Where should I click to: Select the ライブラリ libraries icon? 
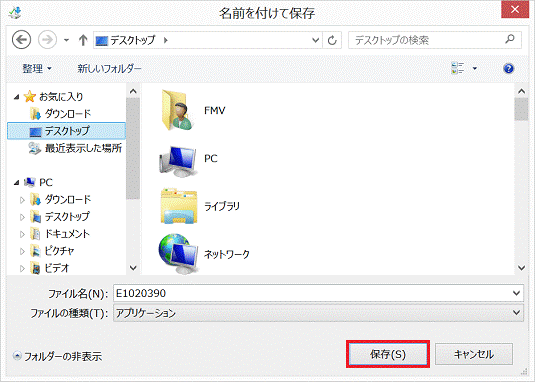pyautogui.click(x=178, y=206)
